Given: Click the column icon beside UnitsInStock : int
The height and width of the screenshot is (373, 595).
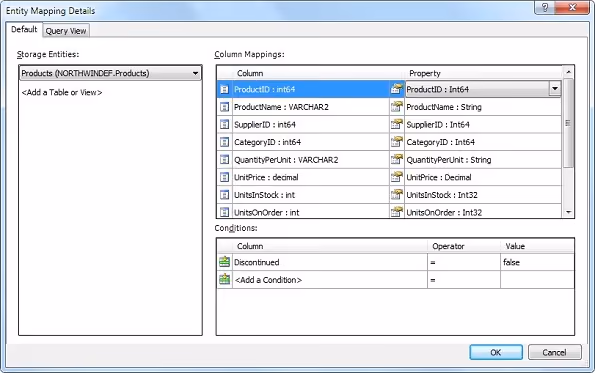Looking at the screenshot, I should coord(224,195).
